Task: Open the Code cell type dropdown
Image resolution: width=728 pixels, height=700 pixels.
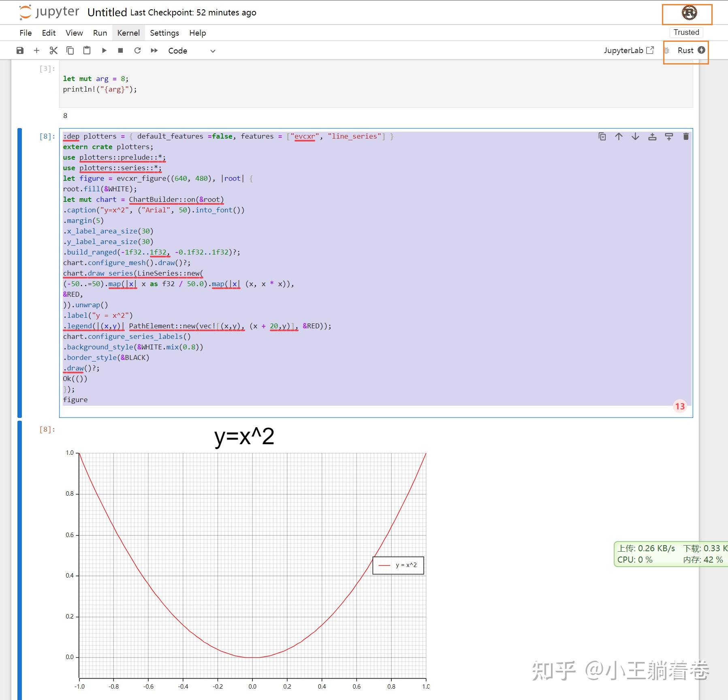Action: coord(192,51)
